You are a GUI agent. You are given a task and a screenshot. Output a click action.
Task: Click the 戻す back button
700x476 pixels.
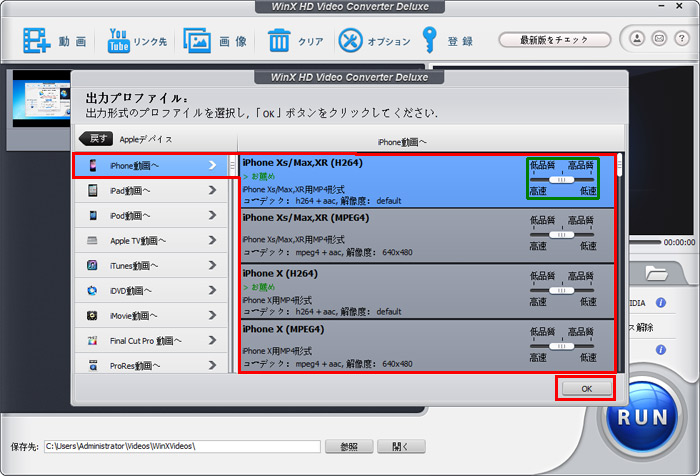(x=97, y=139)
